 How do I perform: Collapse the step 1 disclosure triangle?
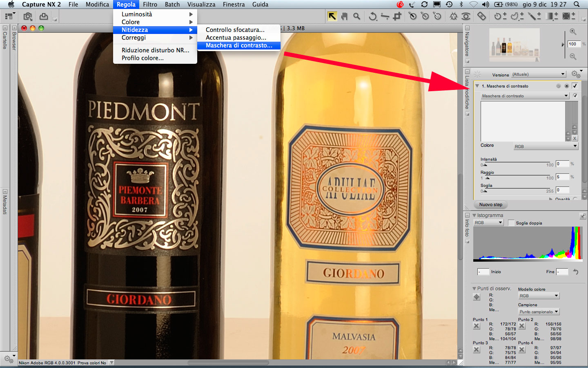[477, 86]
